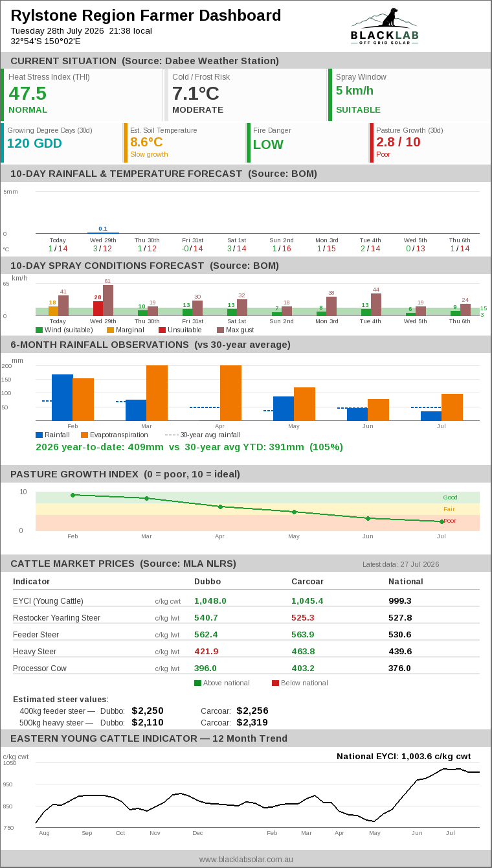
Task: Open the www.blacklabsolar.com.au footer link
Action: click(246, 859)
